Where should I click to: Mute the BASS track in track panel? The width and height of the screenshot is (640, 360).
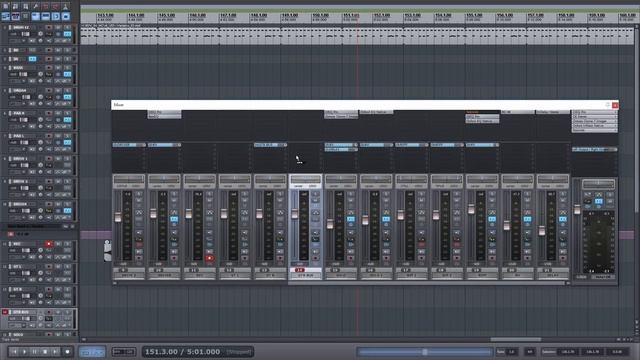coord(58,68)
